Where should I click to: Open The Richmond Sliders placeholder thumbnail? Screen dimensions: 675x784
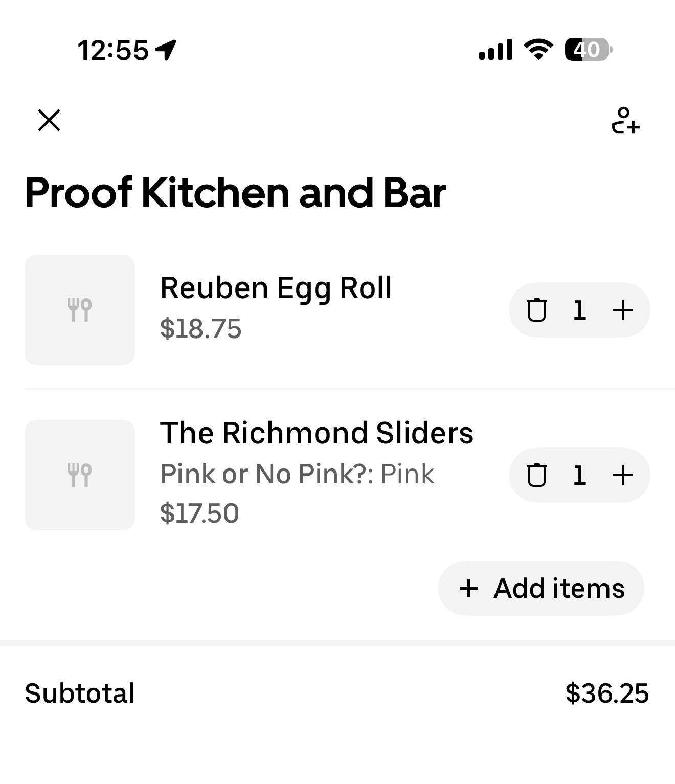pos(80,475)
